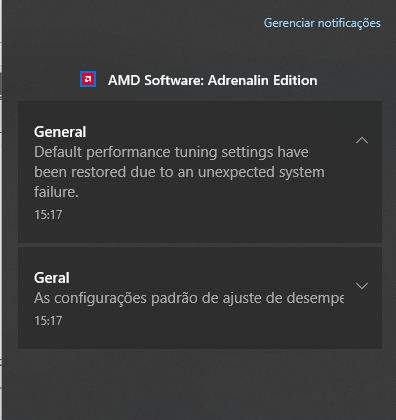Viewport: 396px width, 420px height.
Task: Open the Gerenciar notificações link
Action: pos(322,23)
